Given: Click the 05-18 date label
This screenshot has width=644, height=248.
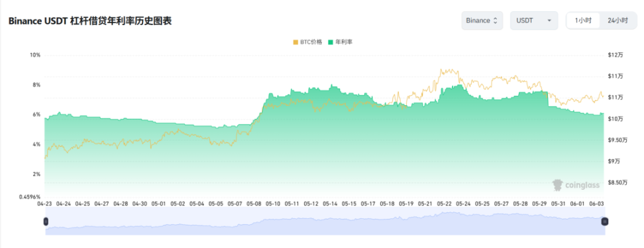Looking at the screenshot, I should coord(387,203).
